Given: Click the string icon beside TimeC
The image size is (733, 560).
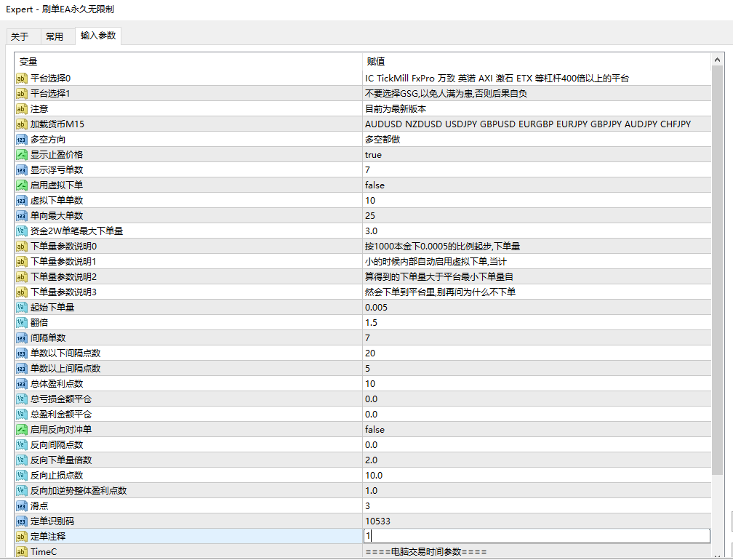Looking at the screenshot, I should [x=22, y=551].
